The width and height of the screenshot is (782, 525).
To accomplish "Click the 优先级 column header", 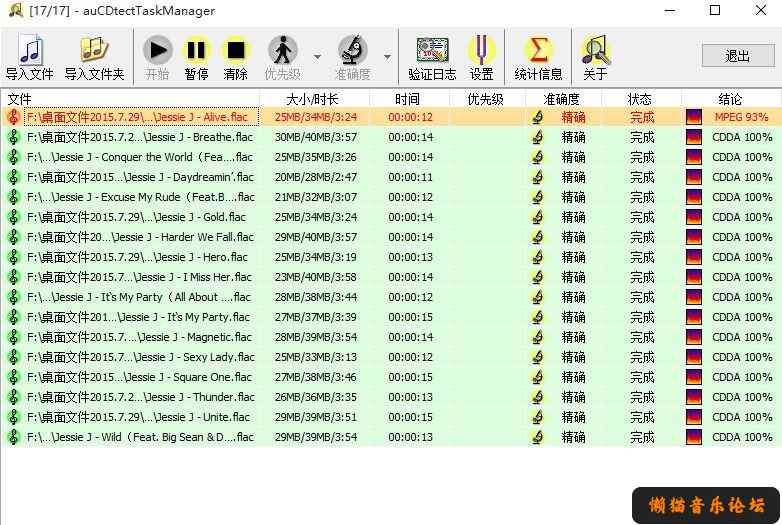I will point(487,99).
